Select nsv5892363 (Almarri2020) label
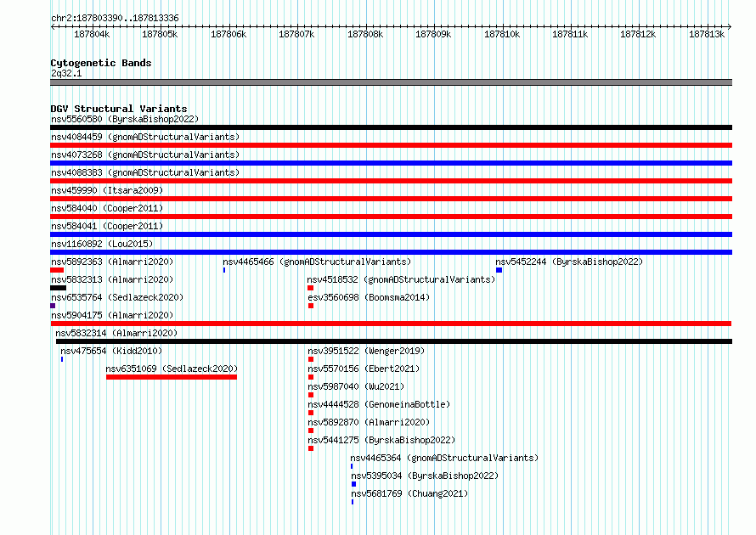 112,262
